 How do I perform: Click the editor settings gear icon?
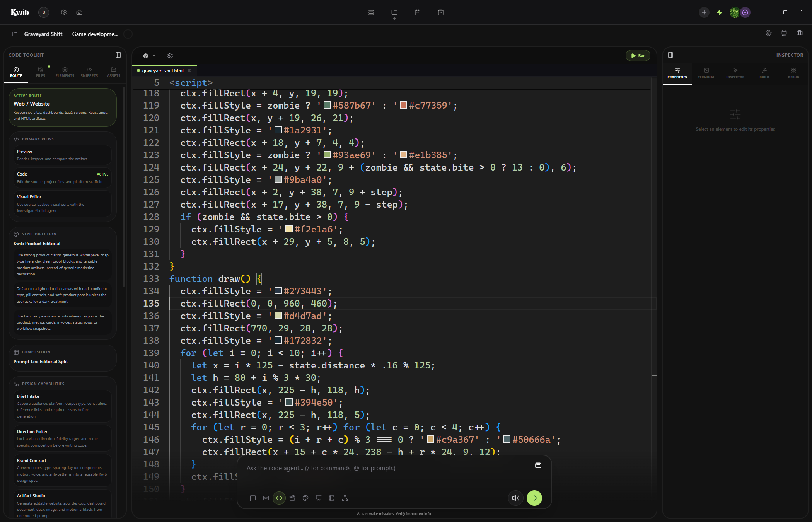click(x=170, y=56)
